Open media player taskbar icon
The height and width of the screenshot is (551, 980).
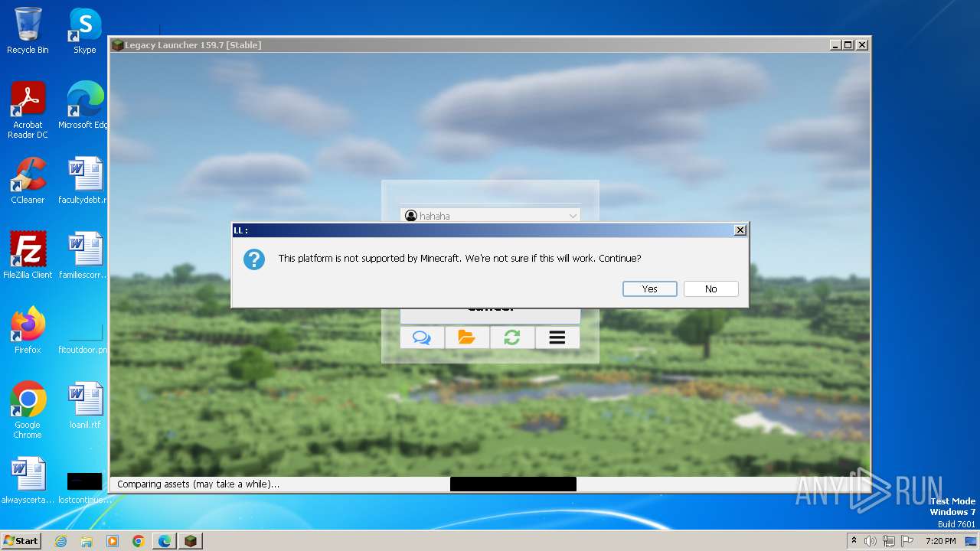113,541
